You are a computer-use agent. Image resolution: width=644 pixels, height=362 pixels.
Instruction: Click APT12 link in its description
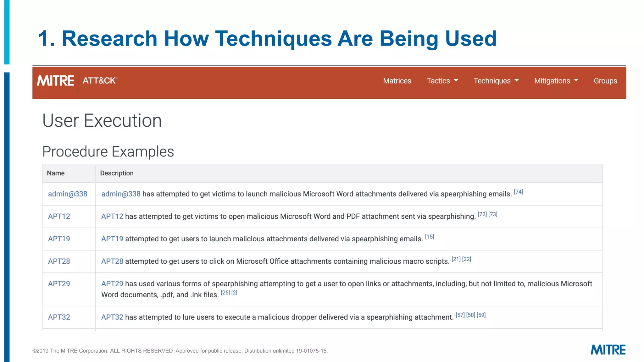(112, 216)
